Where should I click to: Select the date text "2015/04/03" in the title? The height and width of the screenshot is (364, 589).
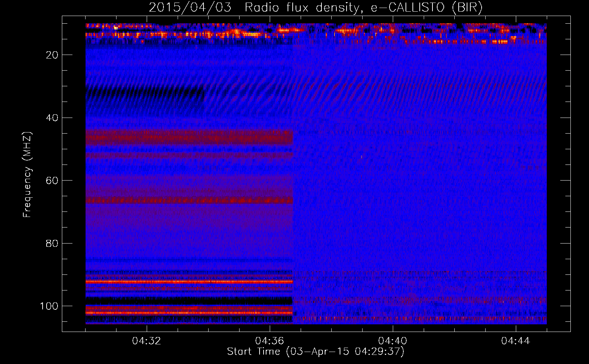tap(190, 7)
